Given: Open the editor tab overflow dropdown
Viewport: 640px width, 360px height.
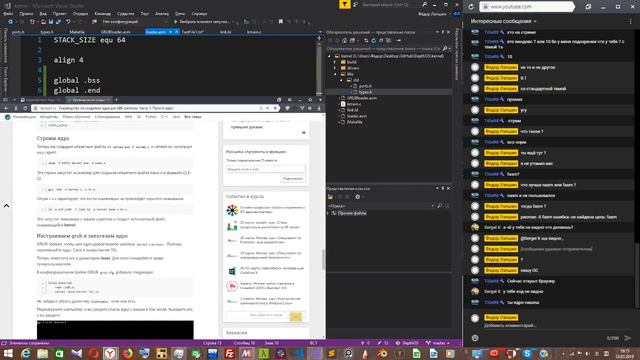Looking at the screenshot, I should coord(320,32).
